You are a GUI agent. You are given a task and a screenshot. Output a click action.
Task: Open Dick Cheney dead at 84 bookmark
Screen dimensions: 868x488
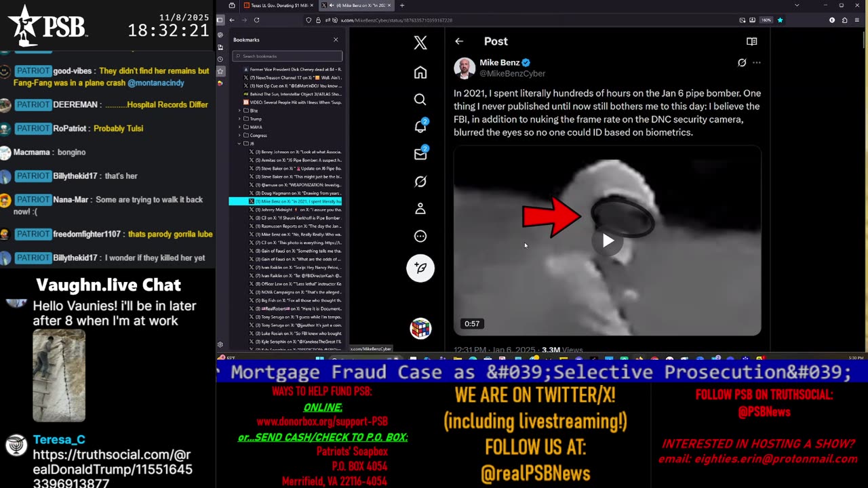292,69
